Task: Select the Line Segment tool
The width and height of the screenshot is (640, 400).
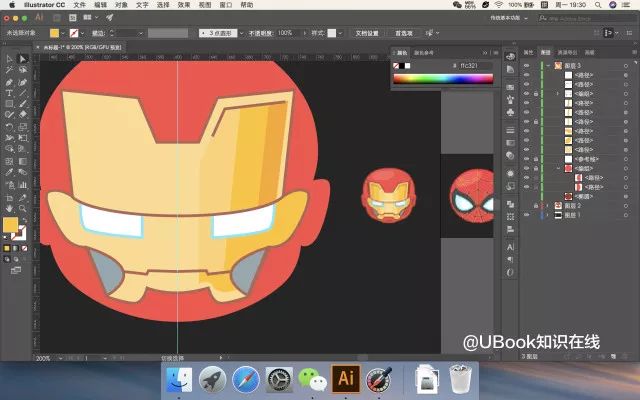Action: (x=23, y=93)
